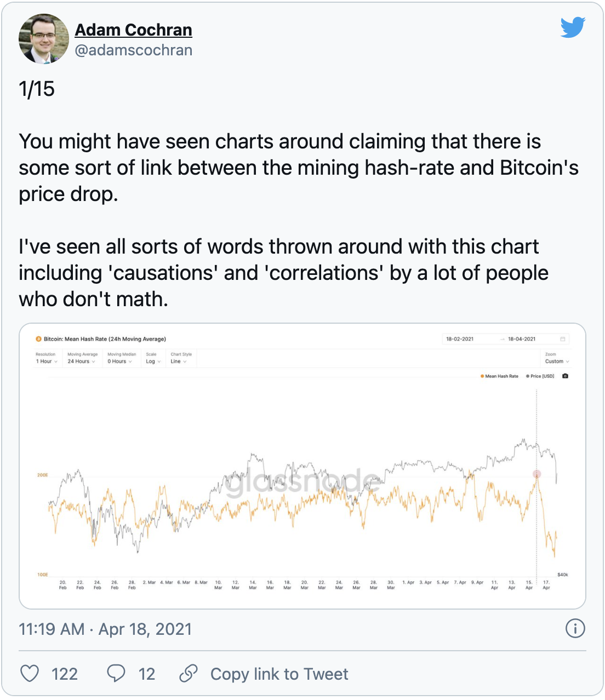Click the Twitter bird logo

pyautogui.click(x=573, y=27)
